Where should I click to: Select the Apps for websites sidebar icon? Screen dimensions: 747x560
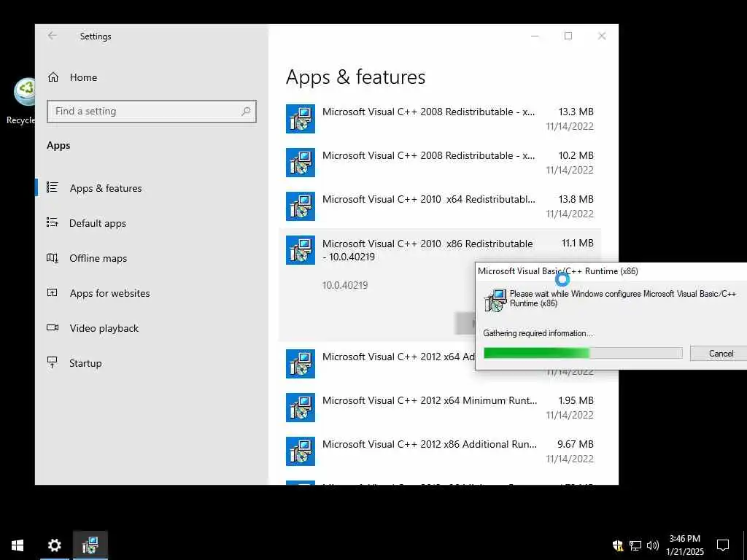pyautogui.click(x=53, y=293)
